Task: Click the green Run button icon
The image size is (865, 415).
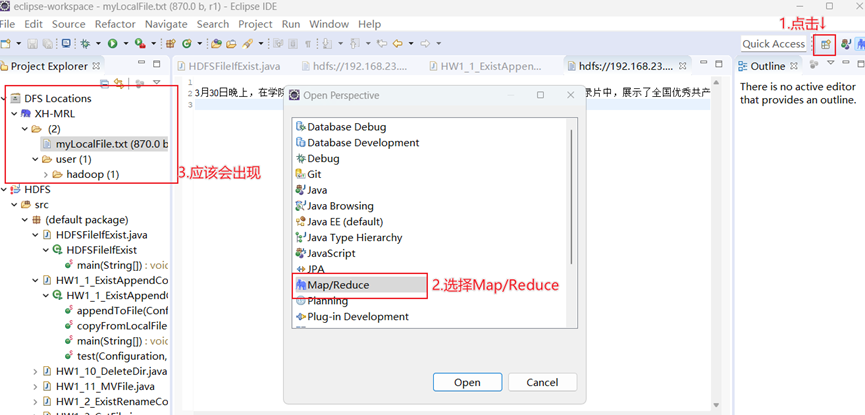Action: (x=113, y=44)
